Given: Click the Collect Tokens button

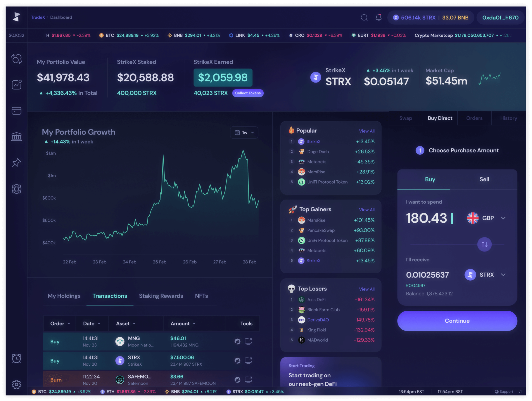Looking at the screenshot, I should pos(248,93).
